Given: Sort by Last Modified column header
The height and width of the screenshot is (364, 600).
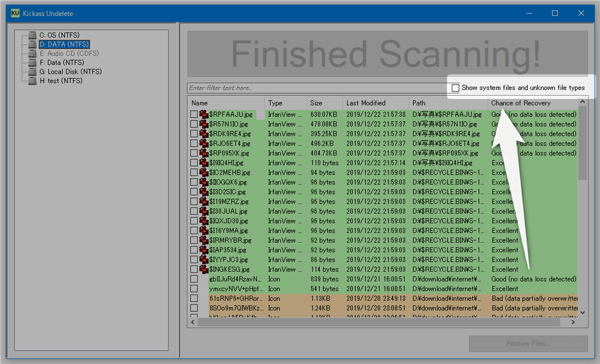Looking at the screenshot, I should coord(375,103).
